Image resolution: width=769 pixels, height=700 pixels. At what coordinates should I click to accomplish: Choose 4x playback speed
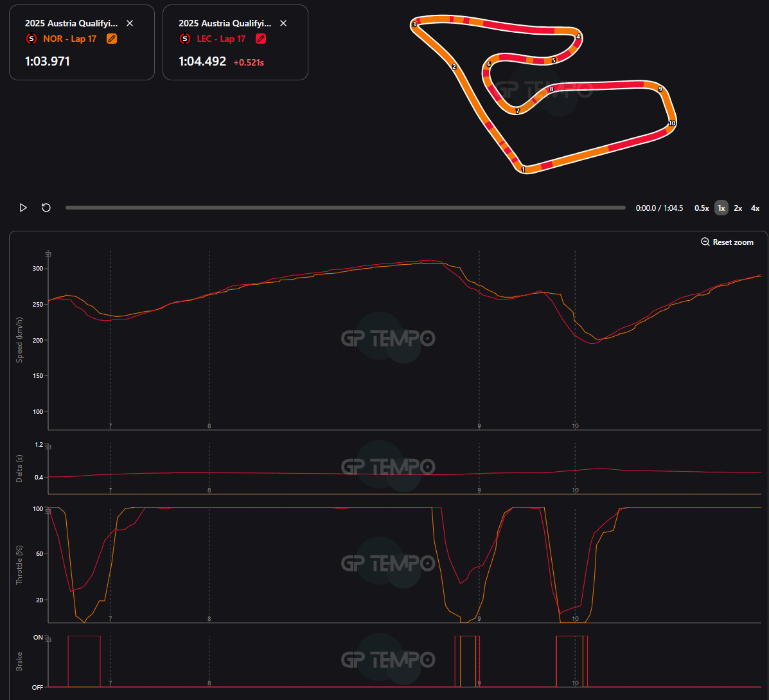pyautogui.click(x=756, y=208)
